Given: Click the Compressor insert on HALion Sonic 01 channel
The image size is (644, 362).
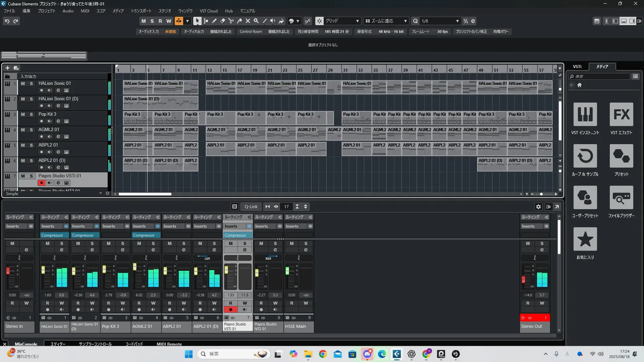Looking at the screenshot, I should click(52, 235).
